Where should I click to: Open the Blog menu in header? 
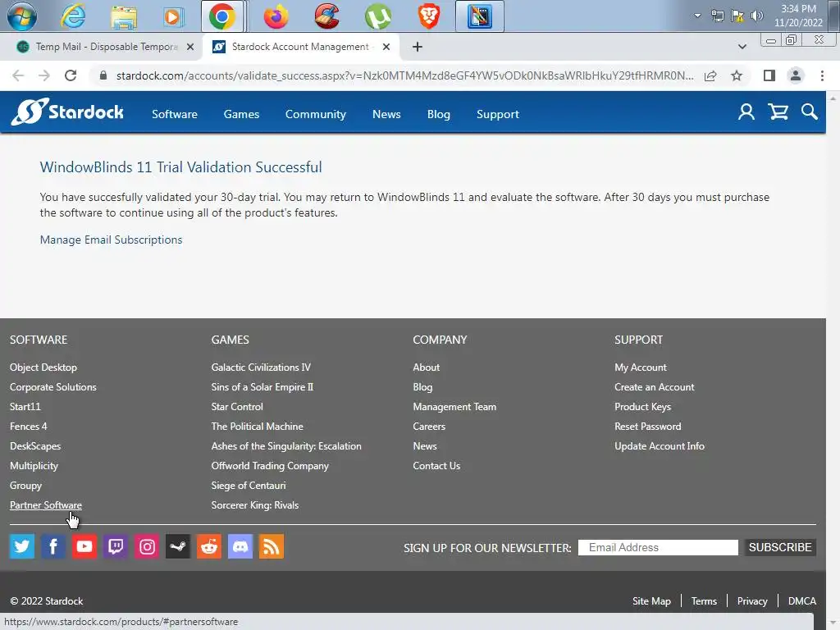click(x=439, y=114)
